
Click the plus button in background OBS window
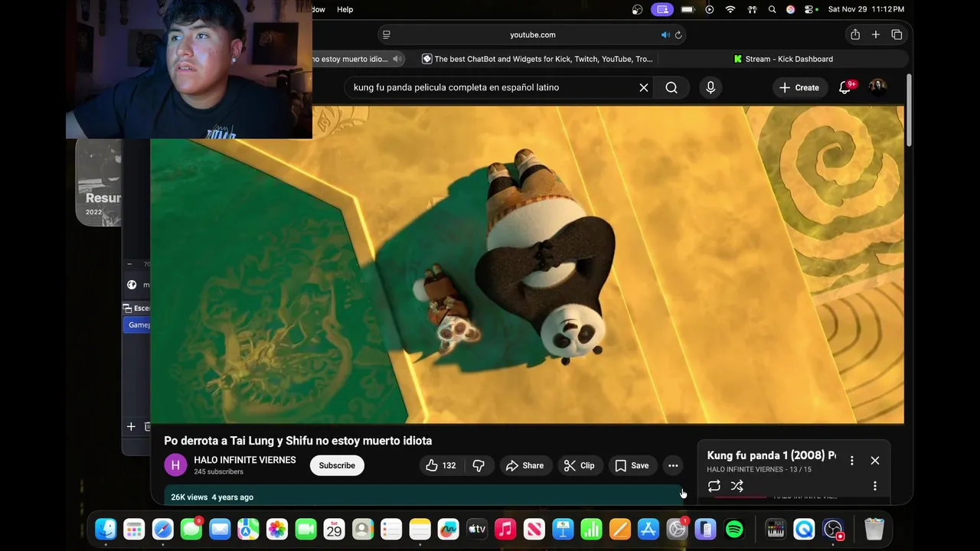(x=131, y=426)
